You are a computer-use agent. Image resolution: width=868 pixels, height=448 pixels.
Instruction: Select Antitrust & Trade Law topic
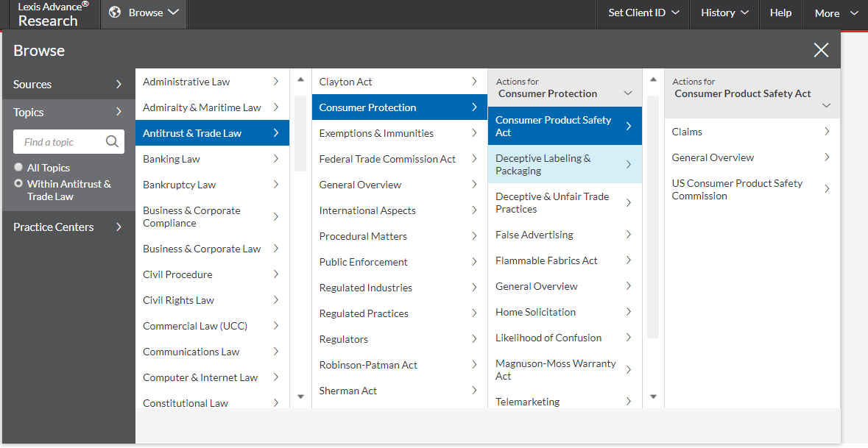pos(212,132)
